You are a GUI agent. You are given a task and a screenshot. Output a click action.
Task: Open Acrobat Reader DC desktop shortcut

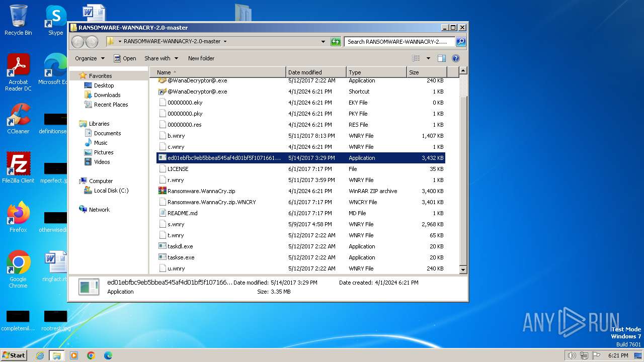18,72
